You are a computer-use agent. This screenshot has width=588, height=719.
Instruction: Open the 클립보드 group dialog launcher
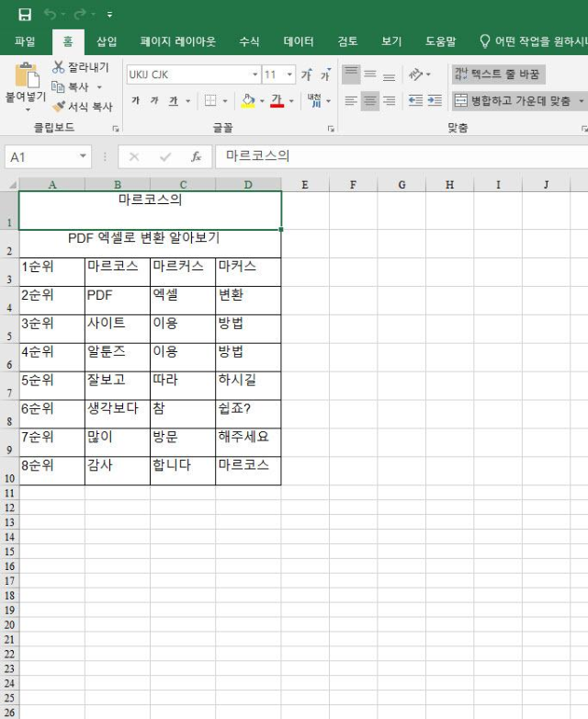point(116,129)
